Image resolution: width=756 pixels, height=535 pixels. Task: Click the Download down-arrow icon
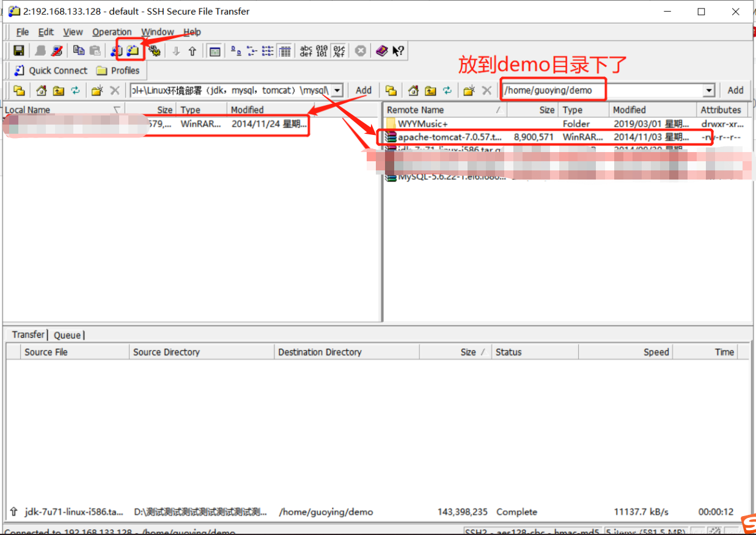tap(176, 51)
